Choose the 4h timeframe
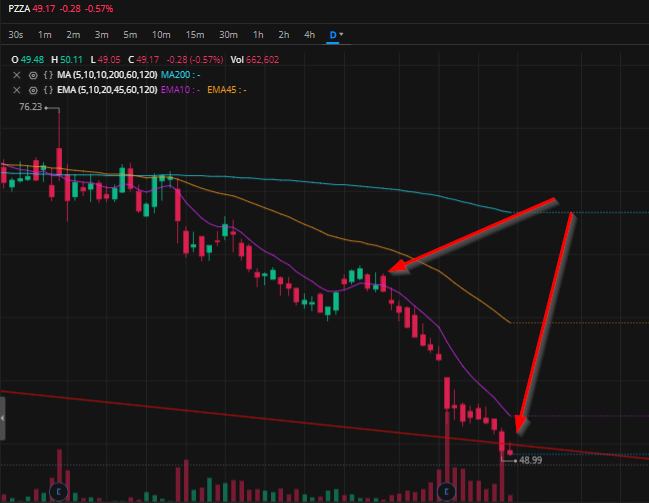Viewport: 649px width, 503px height. point(310,35)
